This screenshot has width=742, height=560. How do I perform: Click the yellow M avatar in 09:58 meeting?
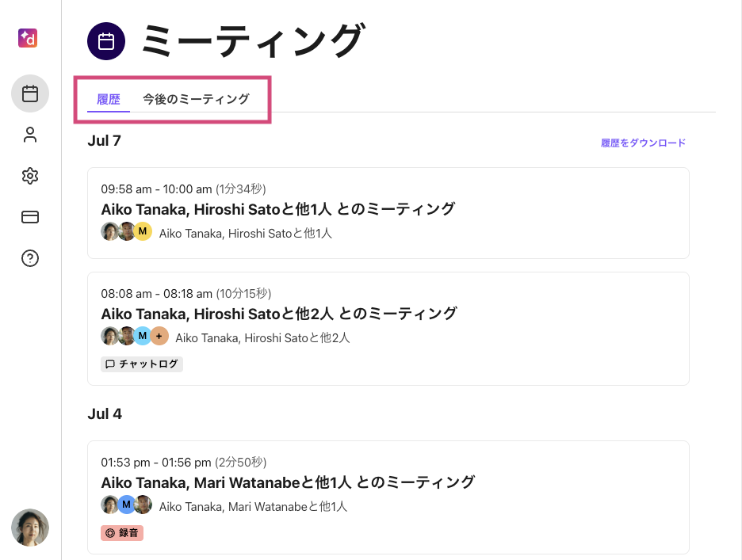143,231
